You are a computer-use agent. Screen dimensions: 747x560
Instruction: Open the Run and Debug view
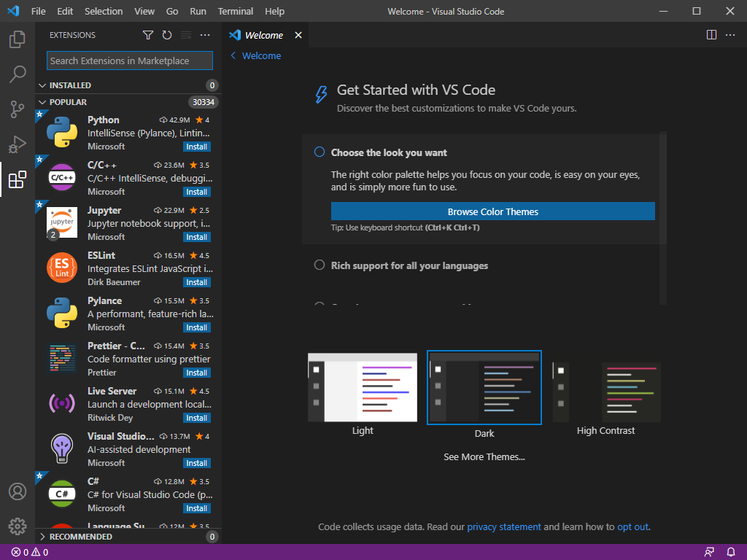pyautogui.click(x=18, y=144)
